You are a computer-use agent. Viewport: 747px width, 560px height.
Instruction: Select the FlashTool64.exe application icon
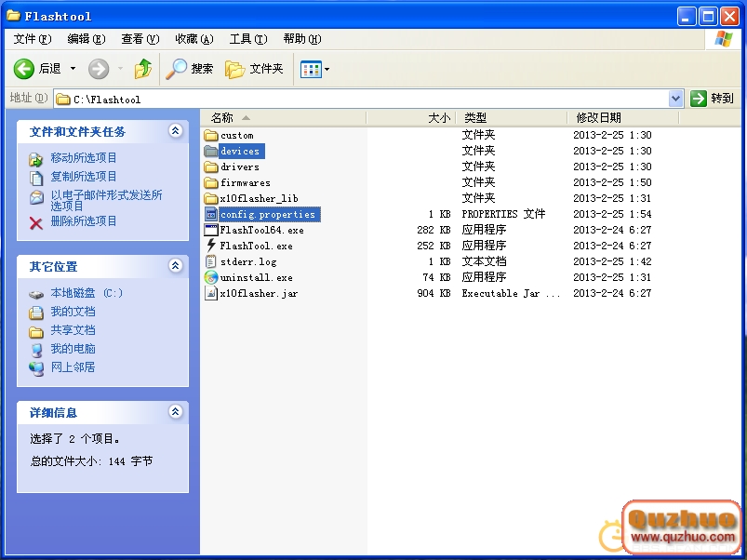tap(210, 230)
